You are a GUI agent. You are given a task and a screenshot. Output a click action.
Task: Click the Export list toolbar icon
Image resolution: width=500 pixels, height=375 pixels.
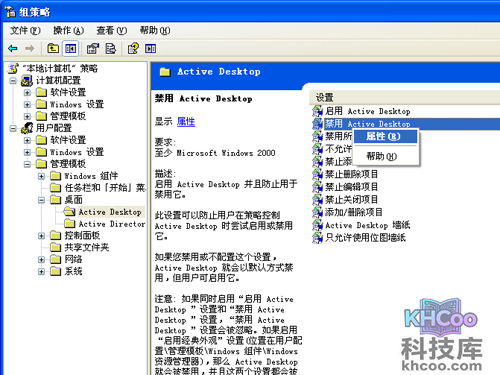[110, 49]
